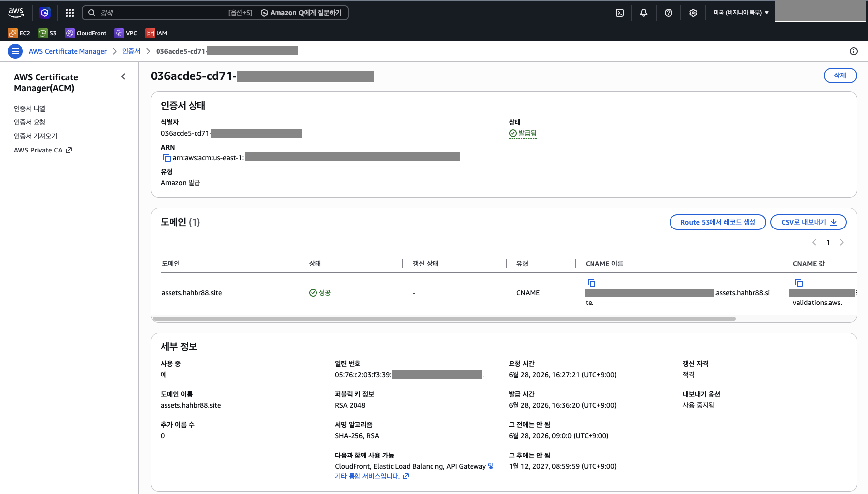Viewport: 868px width, 494px height.
Task: Open the CloudShell terminal icon
Action: [620, 13]
